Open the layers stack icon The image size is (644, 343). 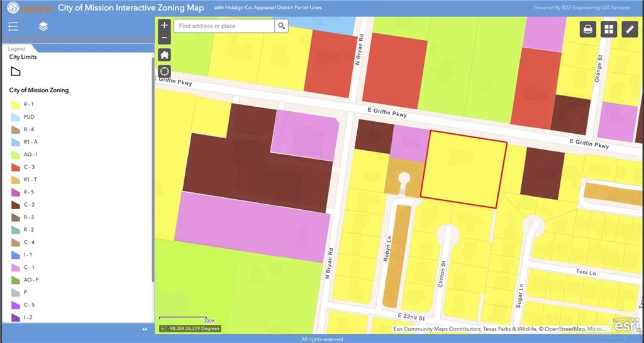[43, 26]
